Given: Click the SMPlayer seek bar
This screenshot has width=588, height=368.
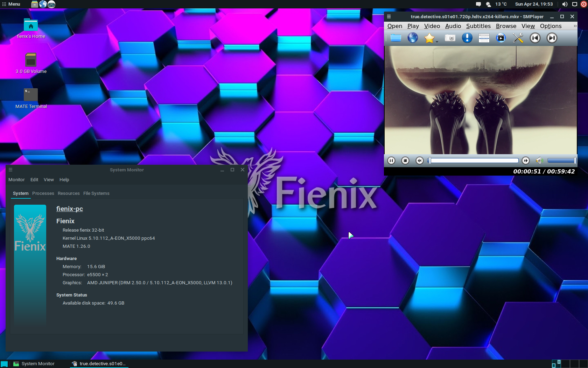Looking at the screenshot, I should [473, 161].
